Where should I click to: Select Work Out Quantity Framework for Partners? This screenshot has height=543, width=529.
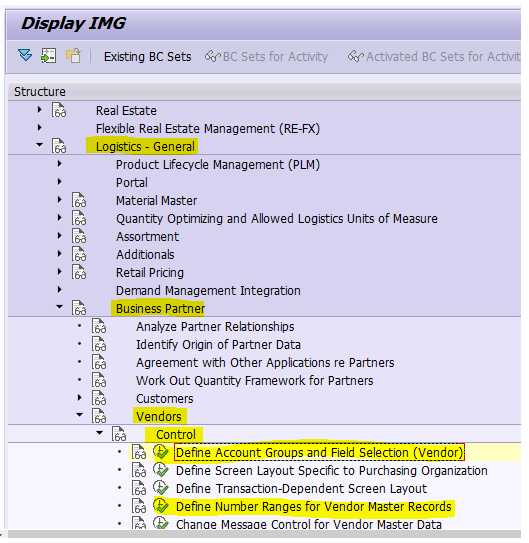[x=254, y=381]
